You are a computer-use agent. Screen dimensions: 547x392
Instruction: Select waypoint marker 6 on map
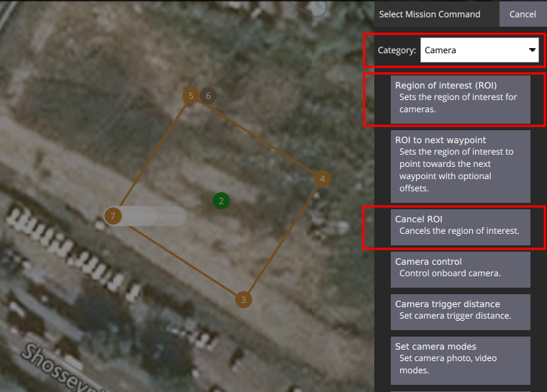(208, 96)
